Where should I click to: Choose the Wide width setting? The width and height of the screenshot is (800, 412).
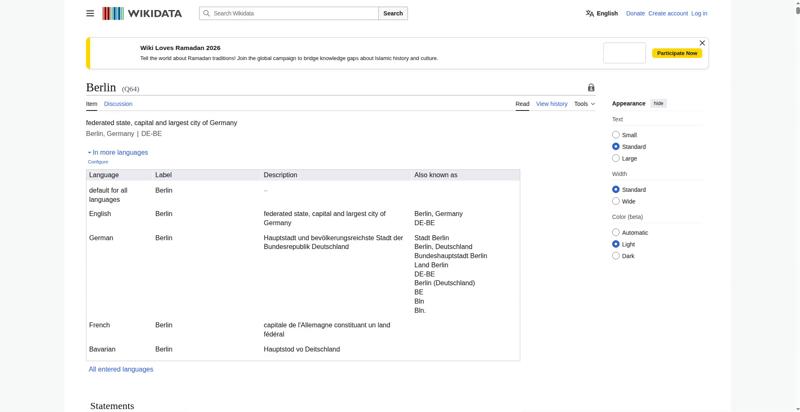[x=616, y=201]
